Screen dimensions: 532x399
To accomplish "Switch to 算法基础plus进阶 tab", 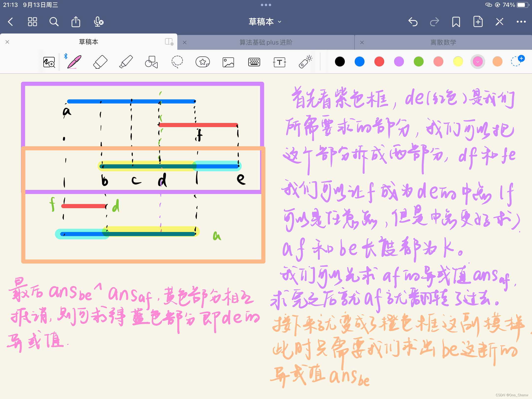I will pyautogui.click(x=266, y=42).
